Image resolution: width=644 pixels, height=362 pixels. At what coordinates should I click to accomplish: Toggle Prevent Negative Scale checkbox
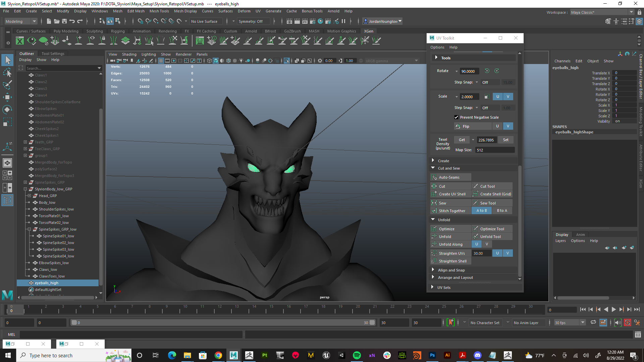coord(457,117)
